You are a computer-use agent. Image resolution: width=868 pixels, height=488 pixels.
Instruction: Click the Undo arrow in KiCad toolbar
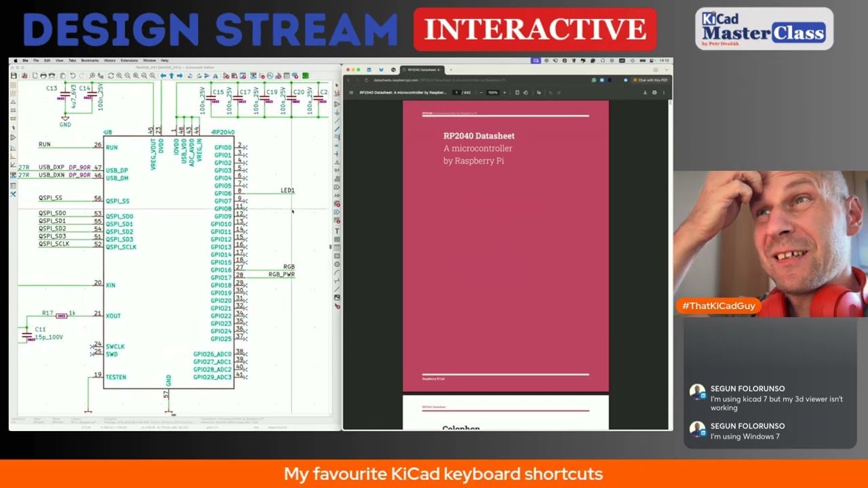73,76
